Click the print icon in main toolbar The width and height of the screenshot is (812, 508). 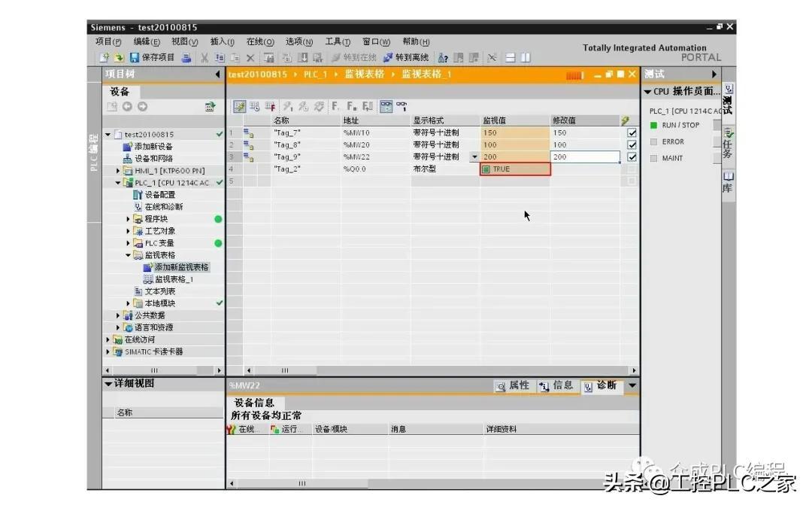(x=186, y=57)
